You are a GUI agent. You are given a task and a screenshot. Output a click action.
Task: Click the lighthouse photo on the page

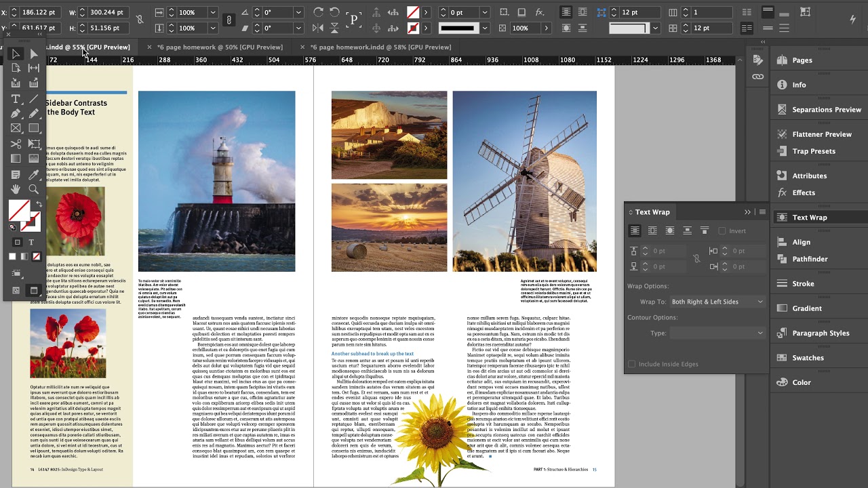(216, 181)
